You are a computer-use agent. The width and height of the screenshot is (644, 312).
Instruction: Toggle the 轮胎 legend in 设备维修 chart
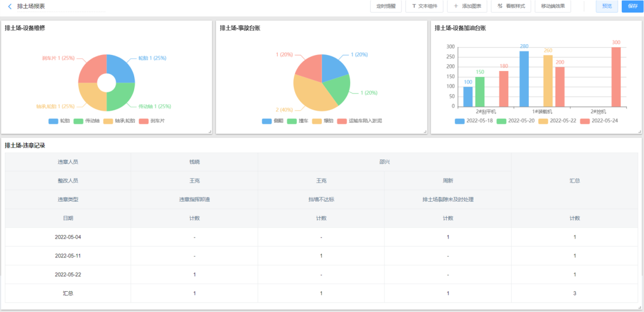coord(59,121)
